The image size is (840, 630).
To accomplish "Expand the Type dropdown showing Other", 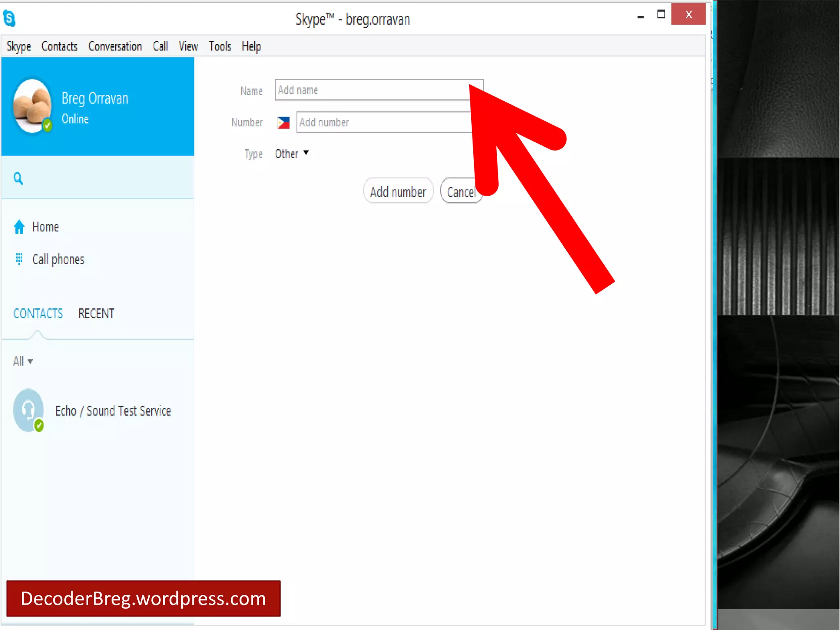I will [x=292, y=154].
